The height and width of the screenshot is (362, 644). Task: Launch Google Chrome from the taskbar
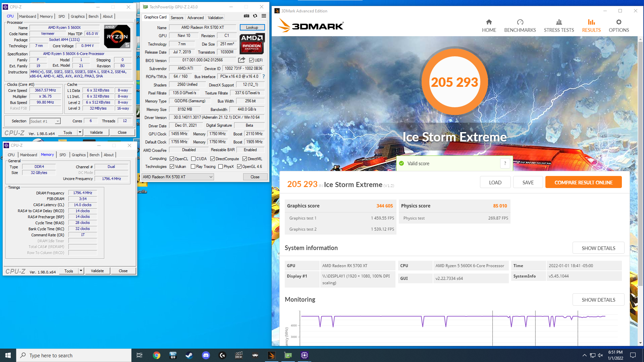pyautogui.click(x=157, y=355)
